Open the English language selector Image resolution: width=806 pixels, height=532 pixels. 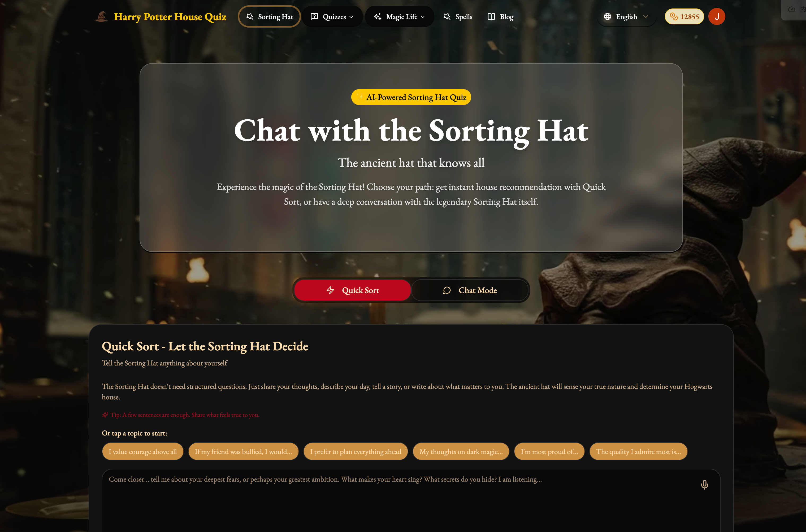[626, 17]
